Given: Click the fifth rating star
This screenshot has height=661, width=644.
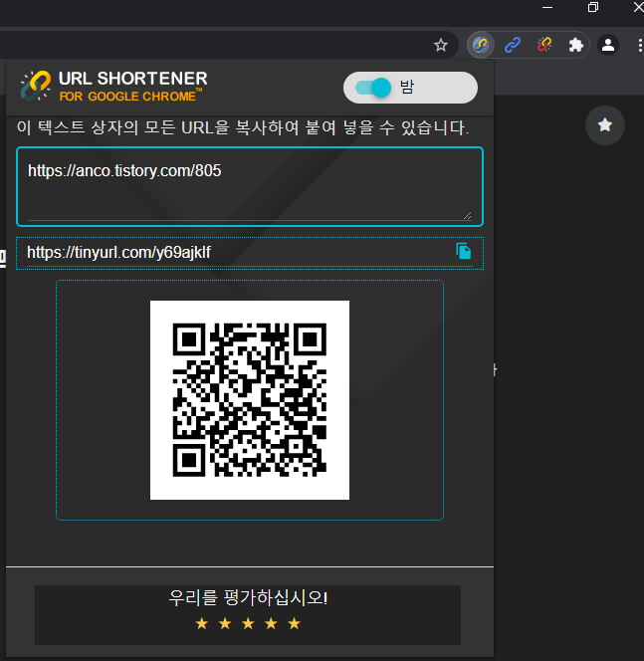Looking at the screenshot, I should [x=295, y=623].
